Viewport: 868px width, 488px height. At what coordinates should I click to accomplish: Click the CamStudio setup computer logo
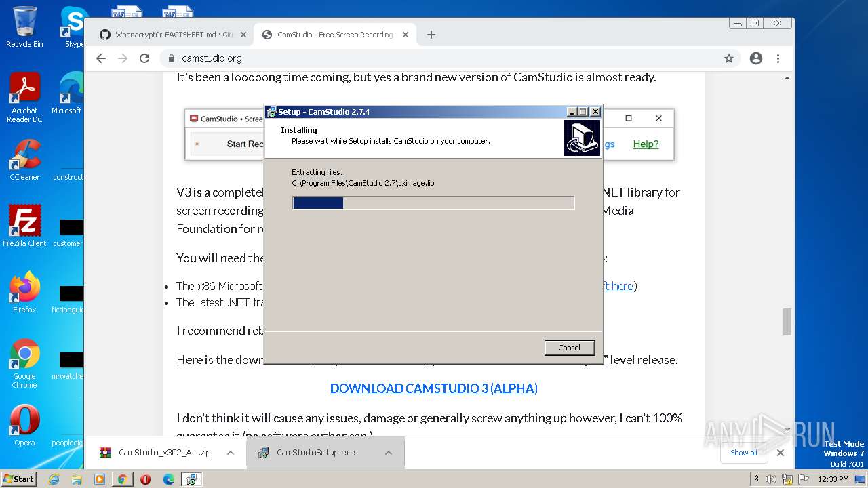coord(582,138)
